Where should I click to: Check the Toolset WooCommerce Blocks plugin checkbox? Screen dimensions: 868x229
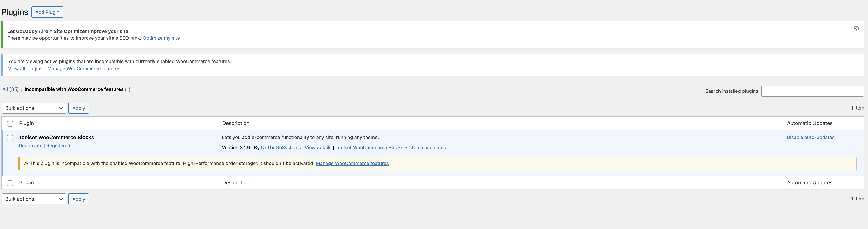click(x=10, y=138)
